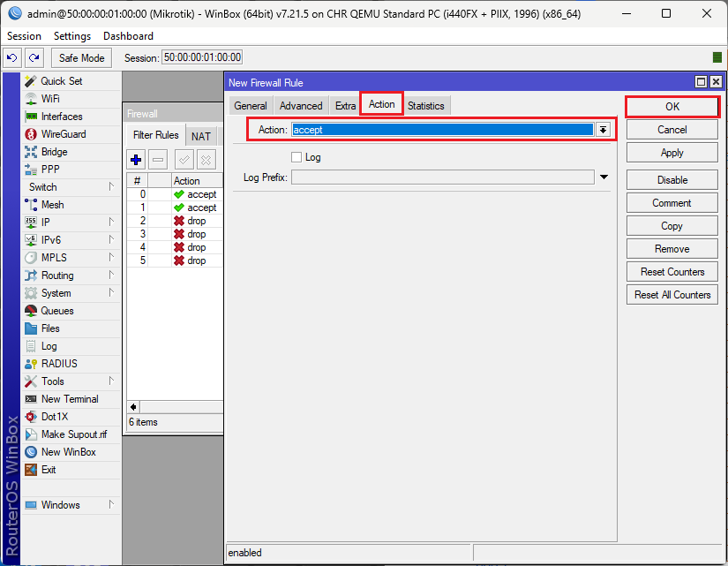This screenshot has height=566, width=728.
Task: Select firewall rule 2 drop row
Action: click(x=175, y=221)
